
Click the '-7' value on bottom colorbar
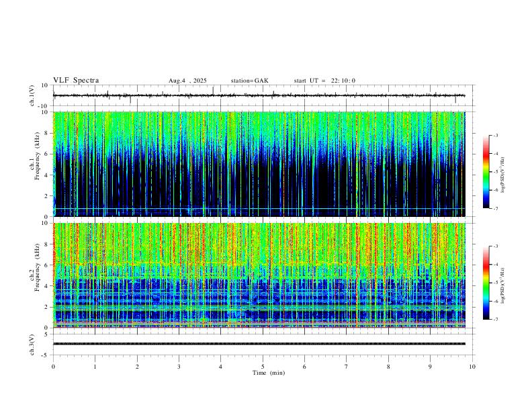(x=495, y=319)
